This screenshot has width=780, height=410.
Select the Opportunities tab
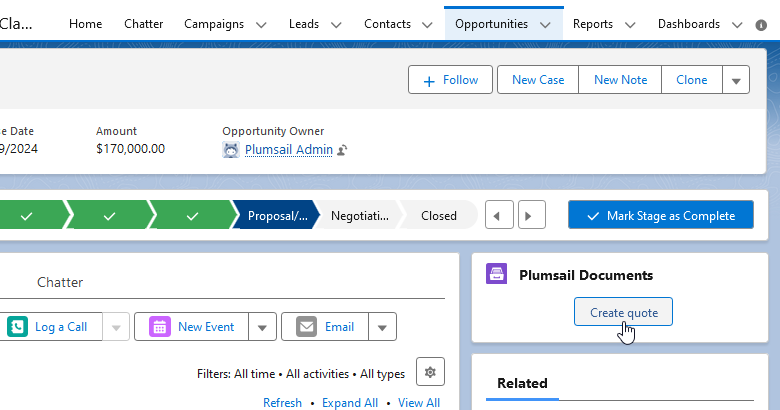[x=491, y=24]
